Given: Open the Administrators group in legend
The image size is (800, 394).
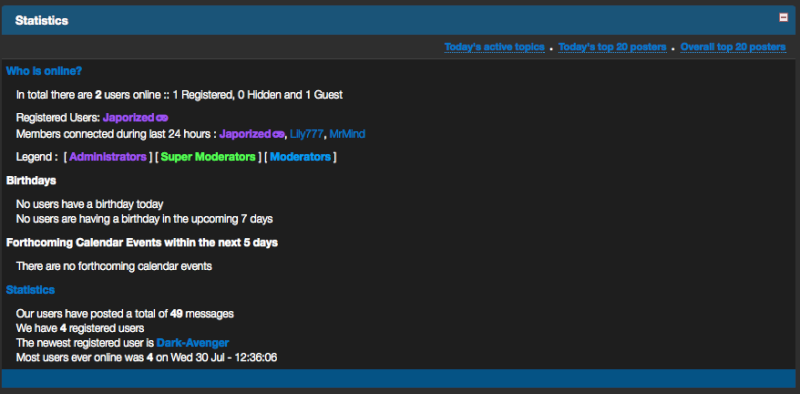Looking at the screenshot, I should [108, 157].
